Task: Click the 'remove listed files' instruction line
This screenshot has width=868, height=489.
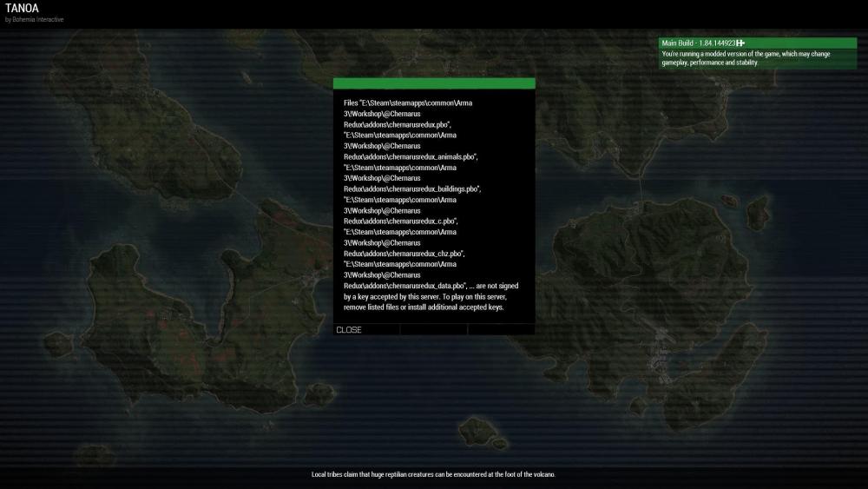Action: (424, 307)
